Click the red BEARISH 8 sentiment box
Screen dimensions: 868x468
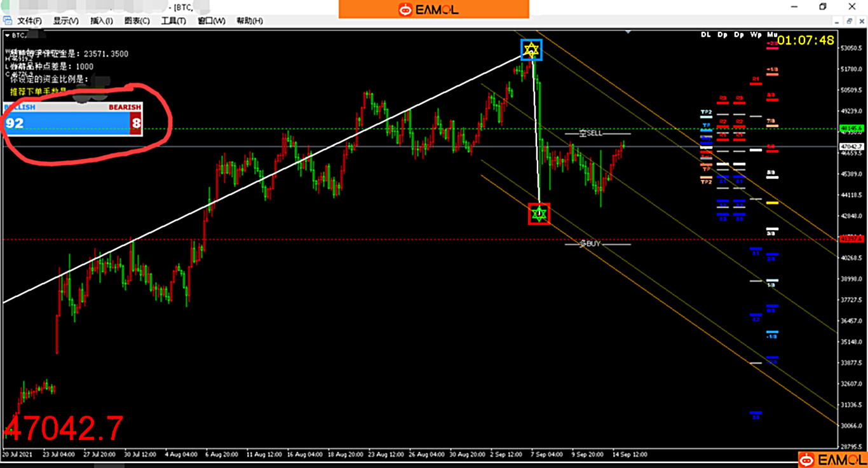coord(136,123)
